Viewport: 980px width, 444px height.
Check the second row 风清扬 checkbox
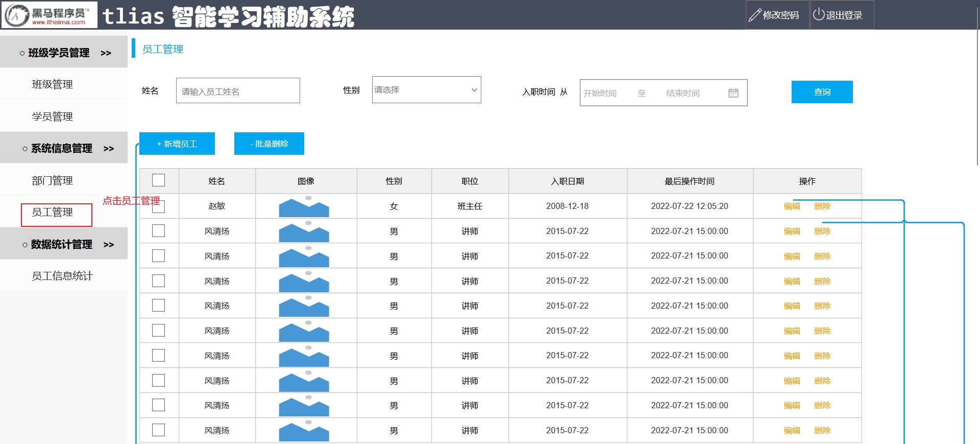[x=159, y=231]
